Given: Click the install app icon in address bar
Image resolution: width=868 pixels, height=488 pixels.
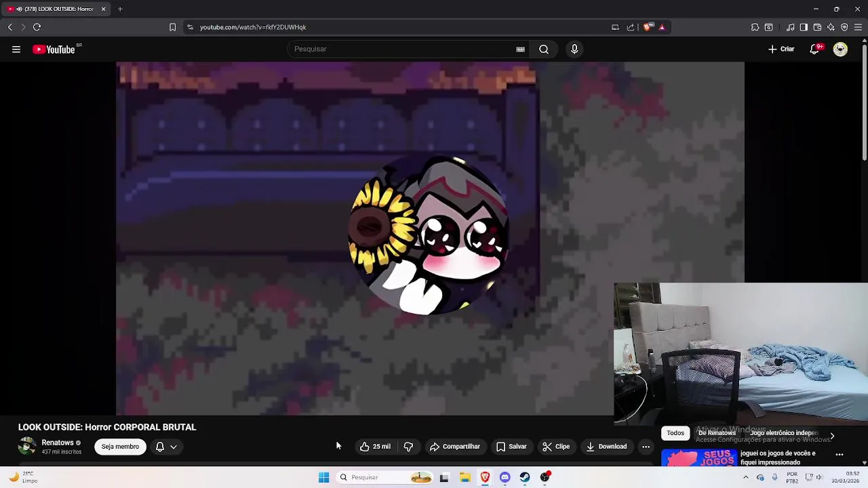Looking at the screenshot, I should click(x=615, y=27).
